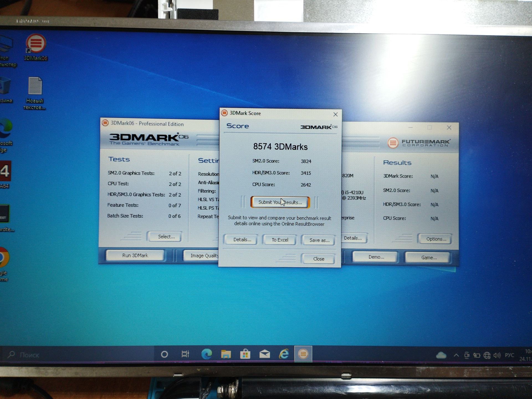Launch Internet Explorer from the taskbar
The width and height of the screenshot is (532, 399).
coord(284,354)
